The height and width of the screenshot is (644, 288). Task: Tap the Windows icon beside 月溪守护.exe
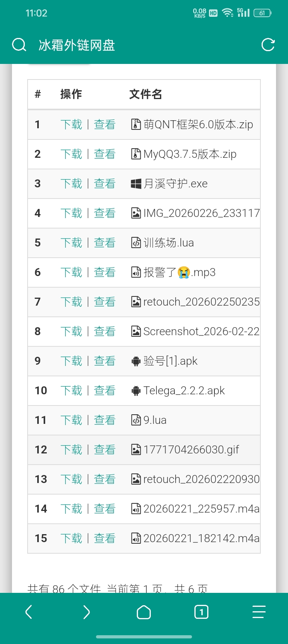pyautogui.click(x=136, y=184)
